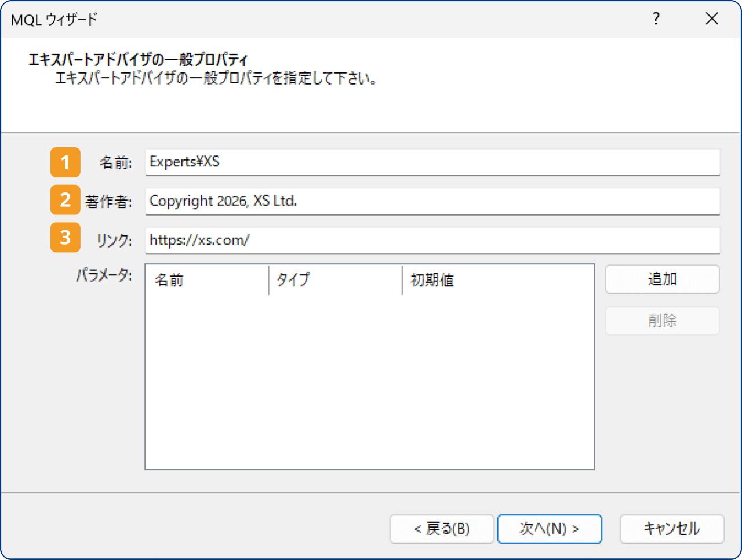Screen dimensions: 742x560
Task: Click the リンク: label text
Action: coord(114,241)
